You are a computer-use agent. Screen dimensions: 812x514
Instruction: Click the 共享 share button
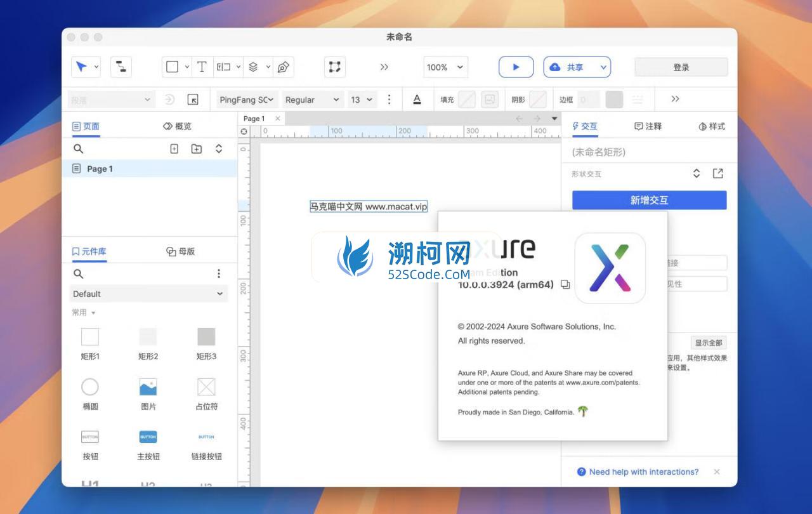567,67
